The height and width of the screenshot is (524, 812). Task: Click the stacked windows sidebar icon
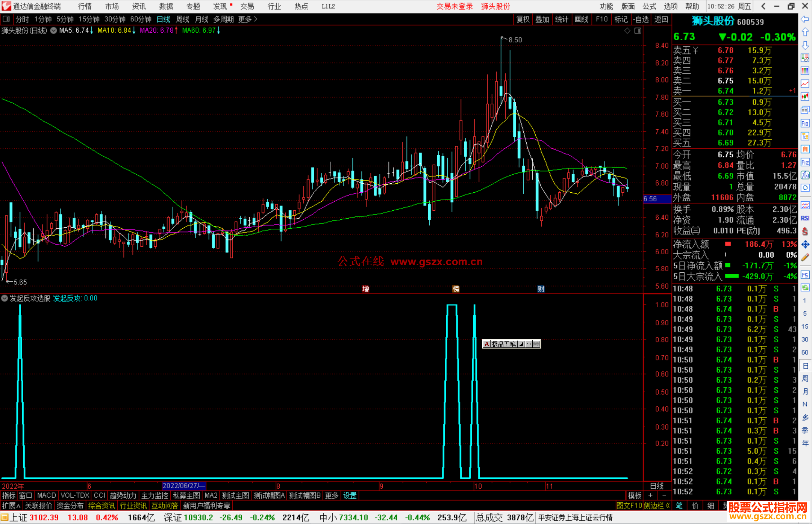point(805,110)
